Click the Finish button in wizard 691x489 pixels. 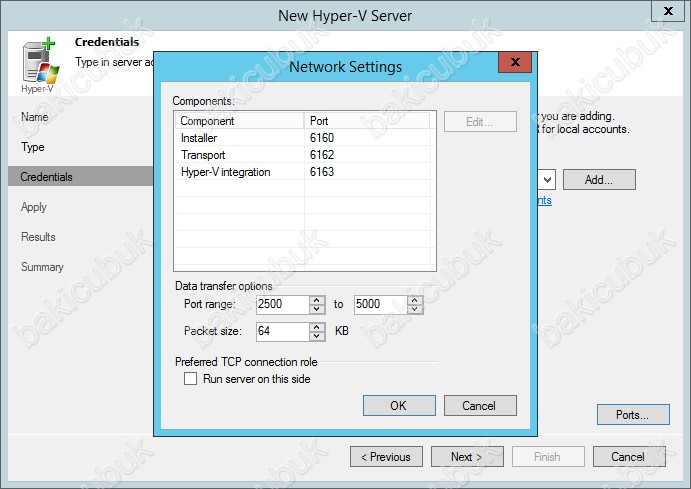(548, 457)
